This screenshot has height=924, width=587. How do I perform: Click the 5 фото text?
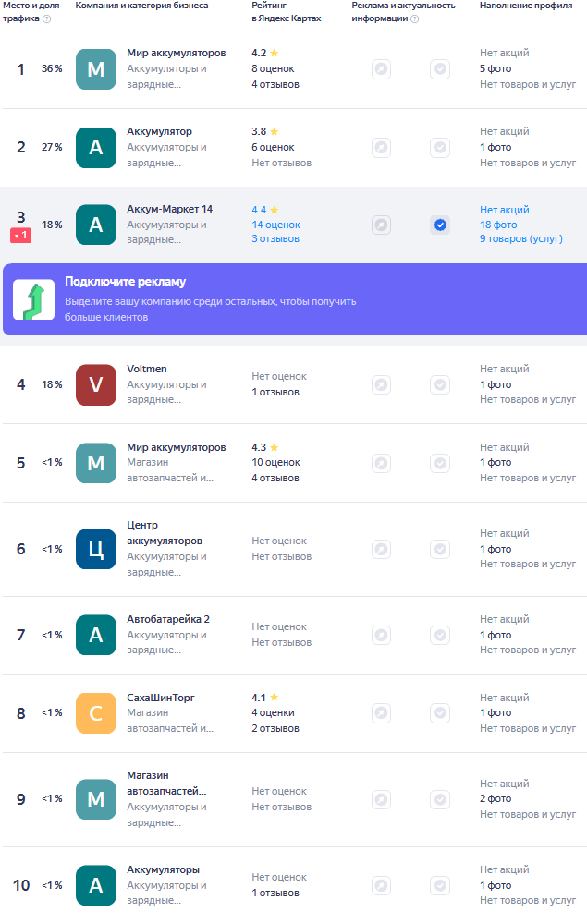pos(495,69)
